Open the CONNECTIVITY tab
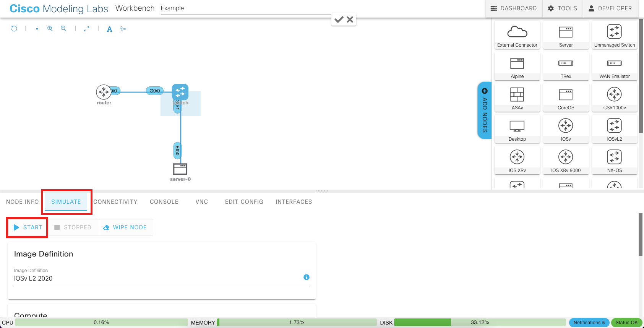This screenshot has width=644, height=328. coord(115,202)
